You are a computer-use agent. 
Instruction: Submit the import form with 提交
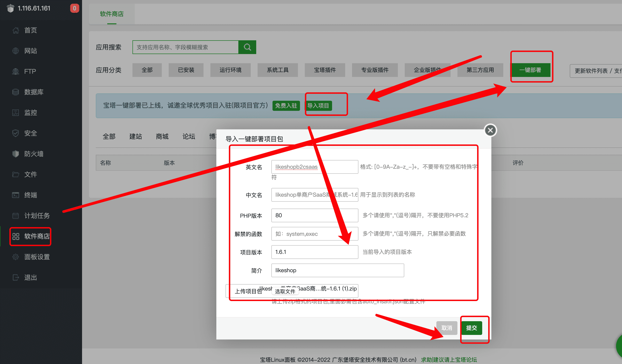(x=471, y=328)
